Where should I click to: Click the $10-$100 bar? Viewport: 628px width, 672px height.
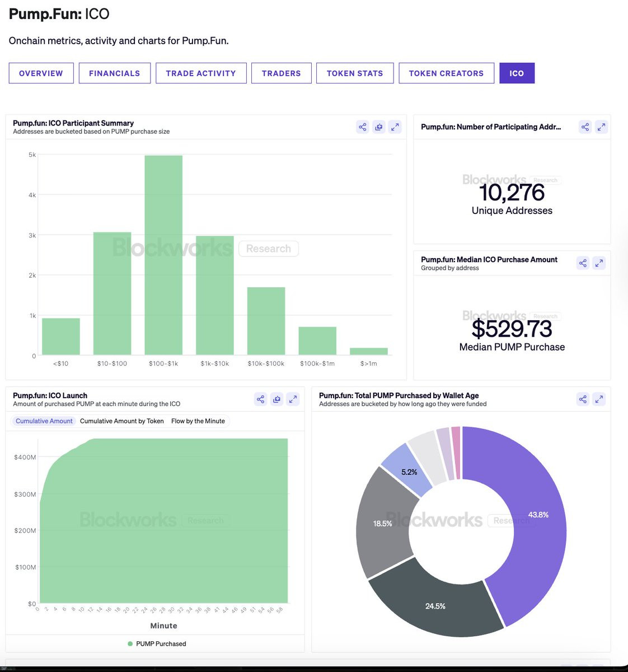112,293
